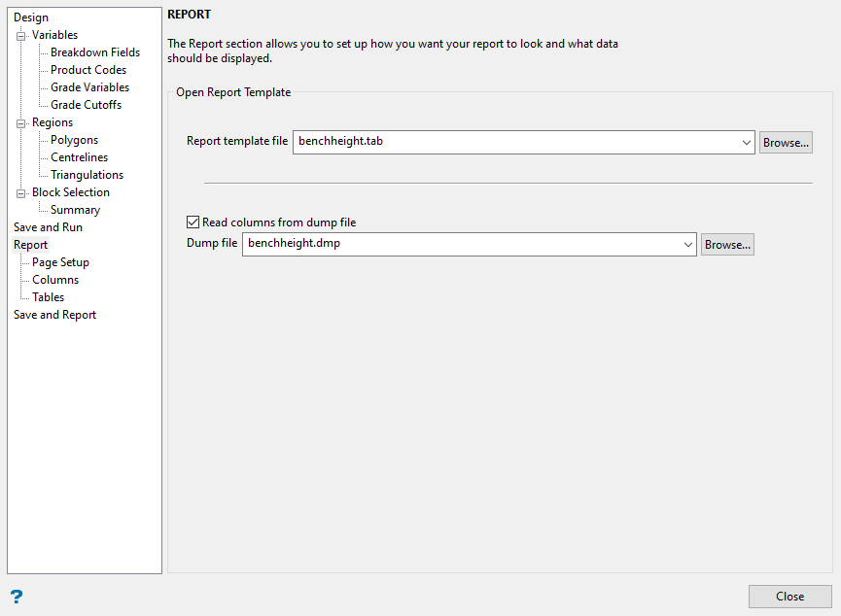Open the Report template file dropdown
This screenshot has width=841, height=616.
(746, 143)
